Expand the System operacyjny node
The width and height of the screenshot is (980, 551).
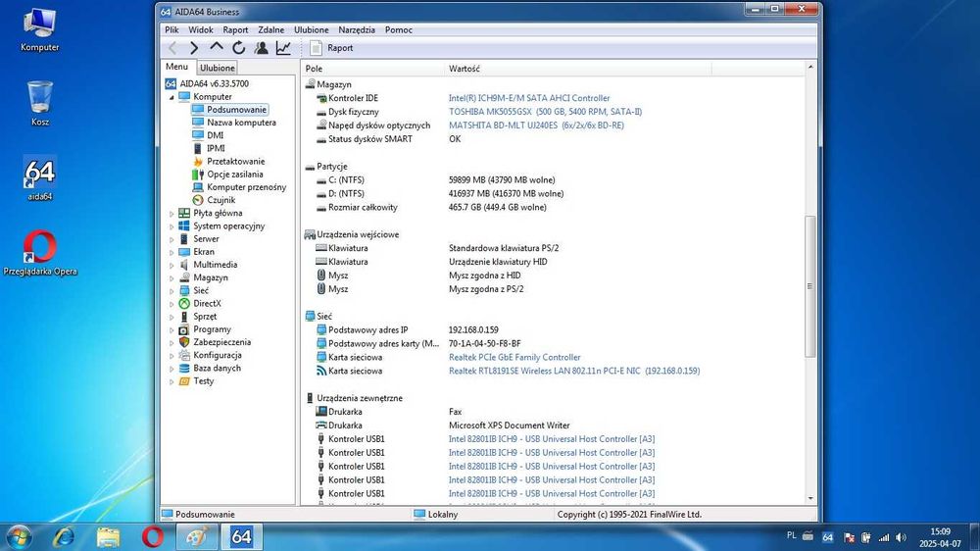[171, 226]
